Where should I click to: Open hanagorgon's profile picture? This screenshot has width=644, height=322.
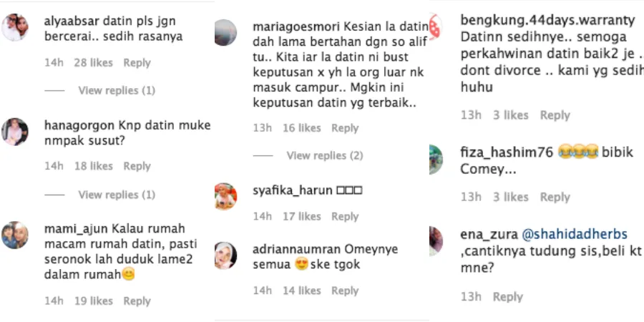click(15, 132)
